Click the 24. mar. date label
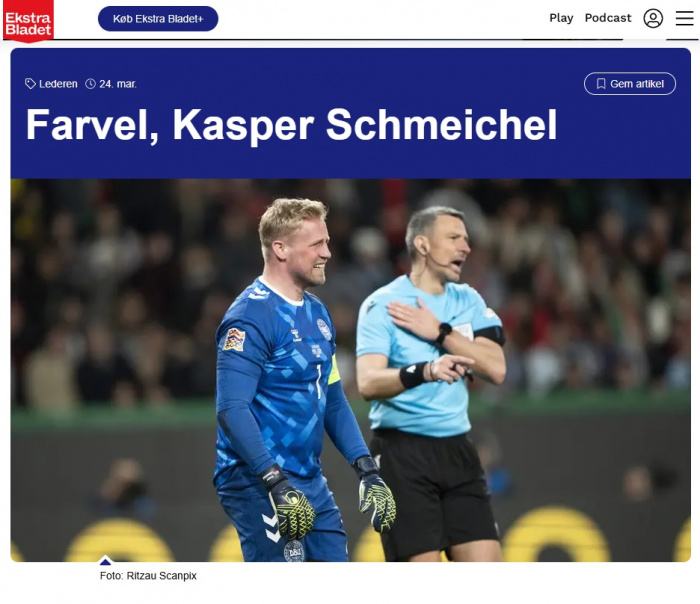Screen dimensions: 700x604 pyautogui.click(x=118, y=84)
